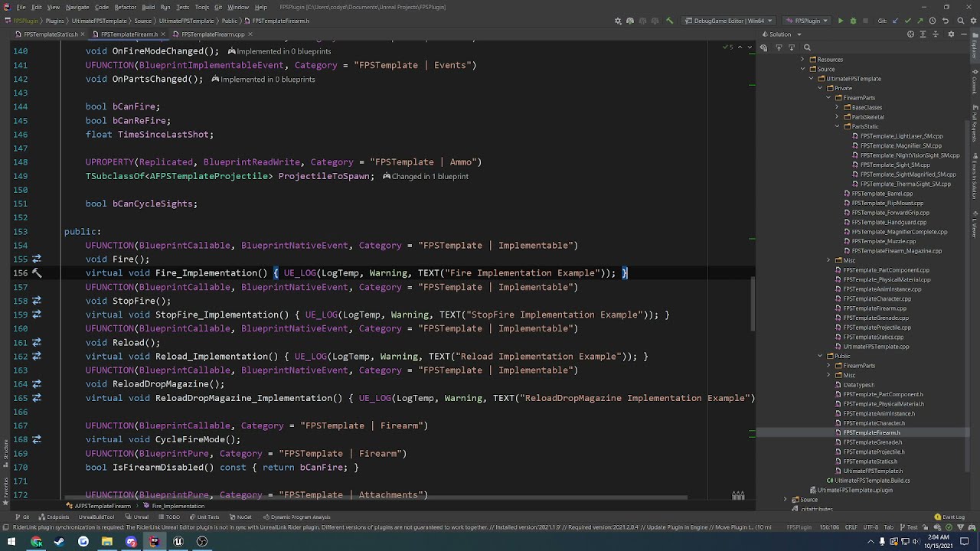This screenshot has width=980, height=551.
Task: Locate current file in Solution explorer
Action: (x=910, y=34)
